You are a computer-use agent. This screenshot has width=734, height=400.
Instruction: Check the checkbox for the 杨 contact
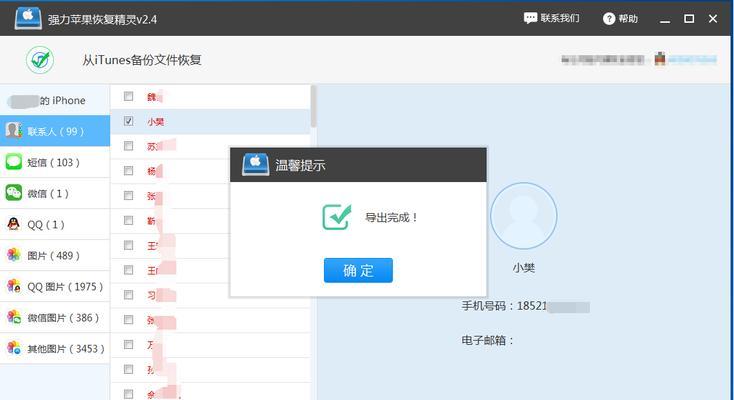pos(128,170)
